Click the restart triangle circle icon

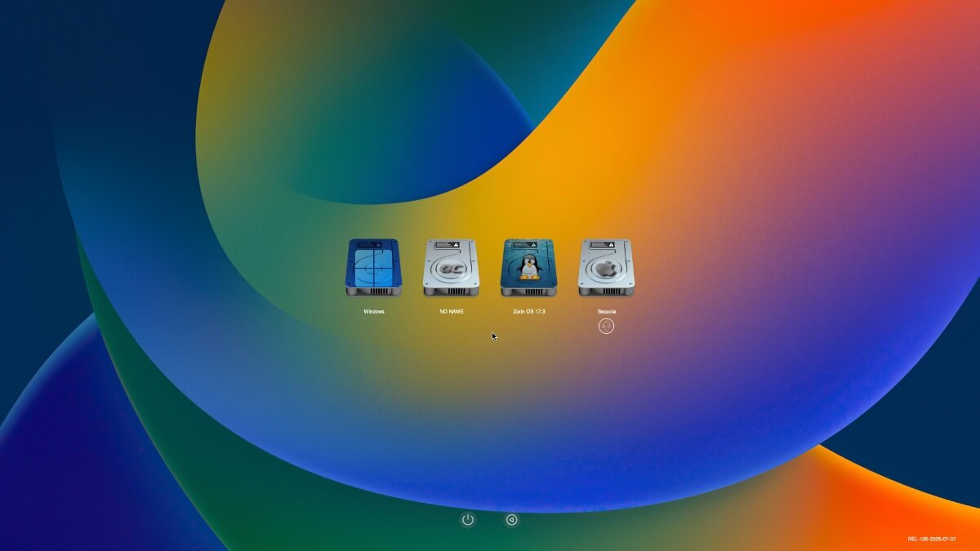click(512, 519)
